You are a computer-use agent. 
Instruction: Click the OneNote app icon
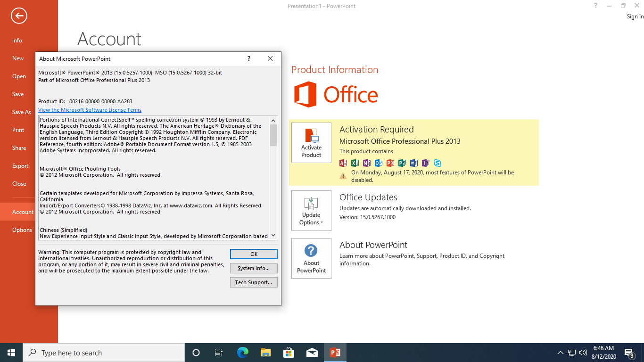click(367, 163)
